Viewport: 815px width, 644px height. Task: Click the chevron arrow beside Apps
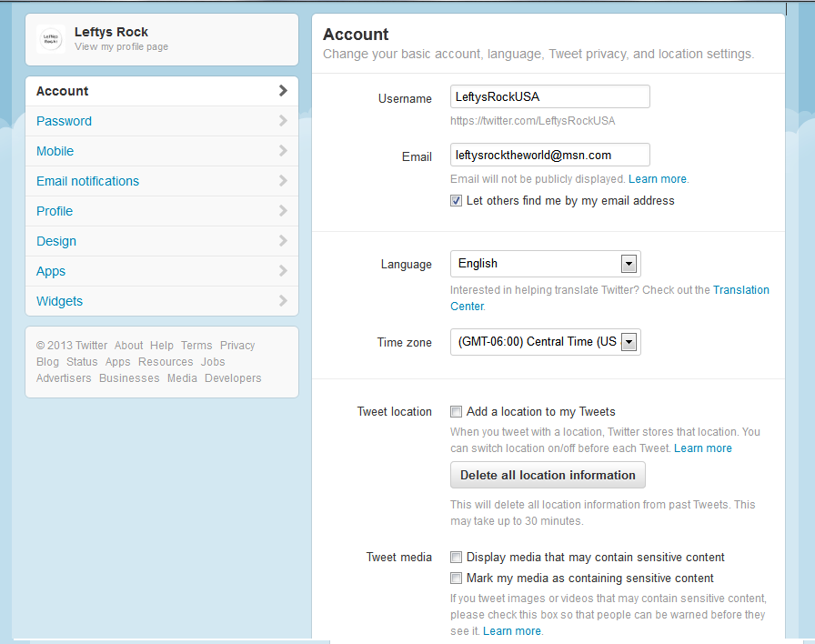pyautogui.click(x=283, y=271)
